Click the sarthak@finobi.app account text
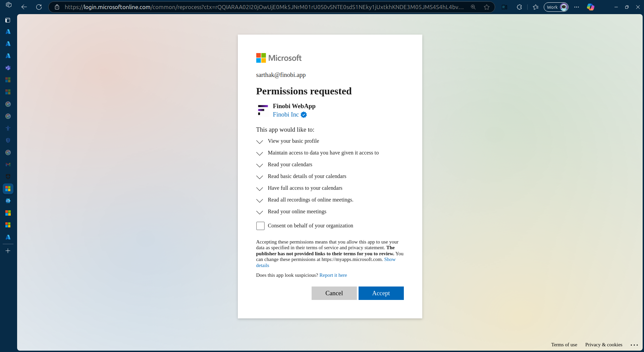644x352 pixels. [x=281, y=75]
